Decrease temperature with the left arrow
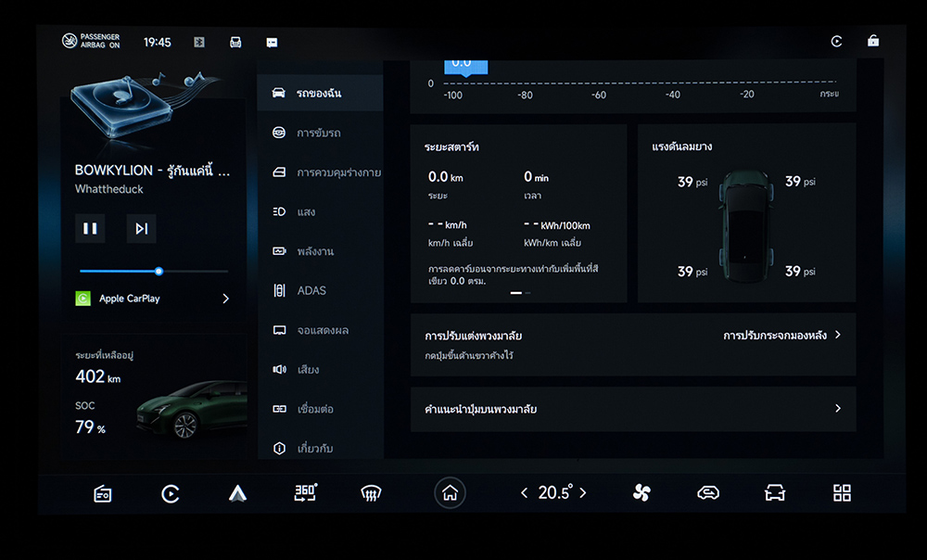This screenshot has width=927, height=560. click(x=524, y=493)
